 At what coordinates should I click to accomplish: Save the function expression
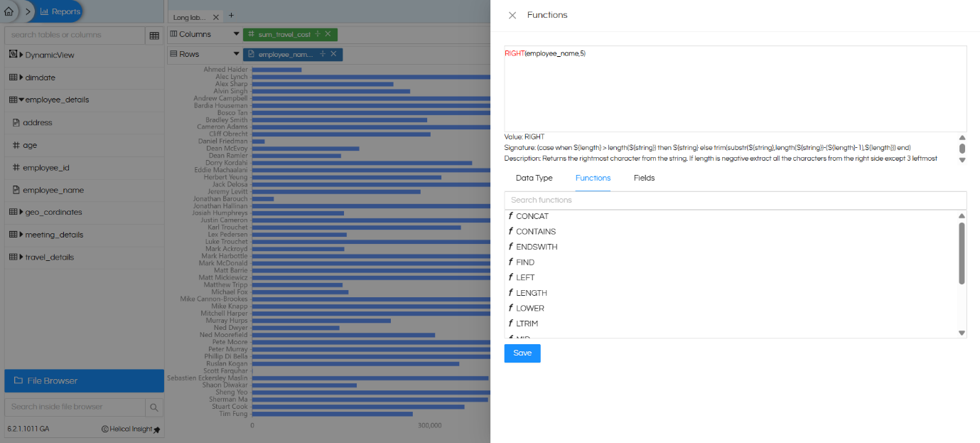click(522, 353)
